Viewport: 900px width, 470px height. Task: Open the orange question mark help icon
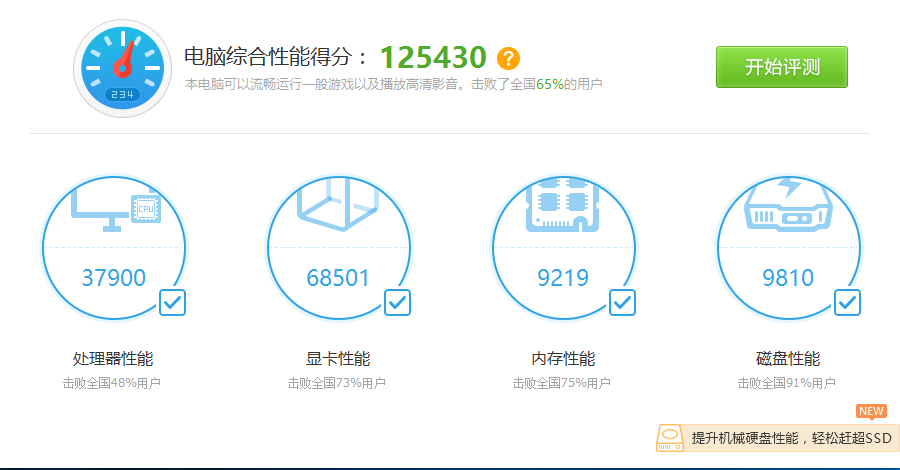508,58
